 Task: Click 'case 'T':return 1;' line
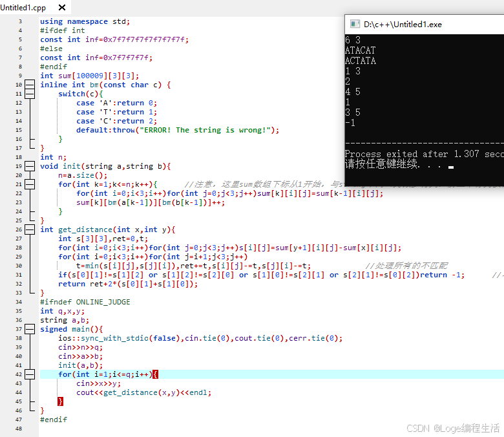(x=117, y=112)
